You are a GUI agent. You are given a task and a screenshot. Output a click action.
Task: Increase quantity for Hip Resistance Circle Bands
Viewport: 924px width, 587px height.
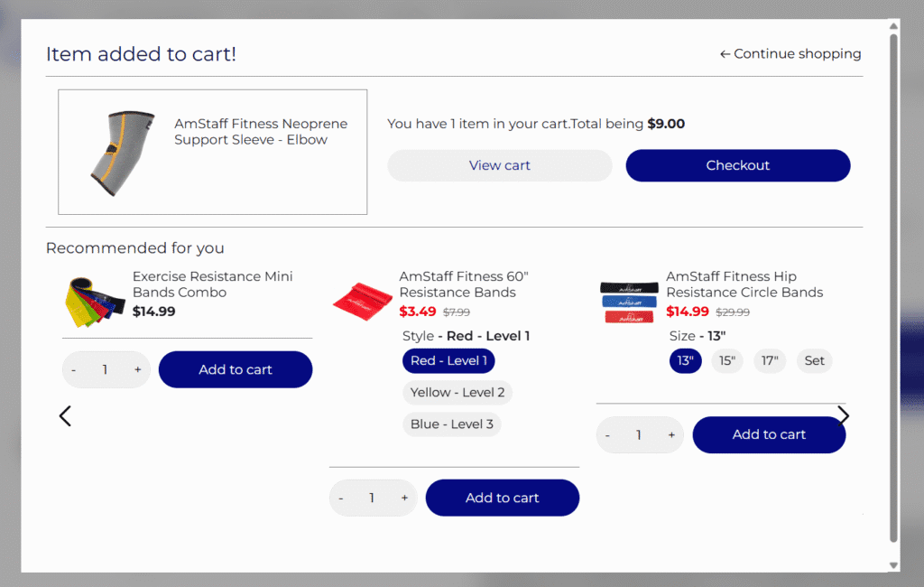(671, 434)
